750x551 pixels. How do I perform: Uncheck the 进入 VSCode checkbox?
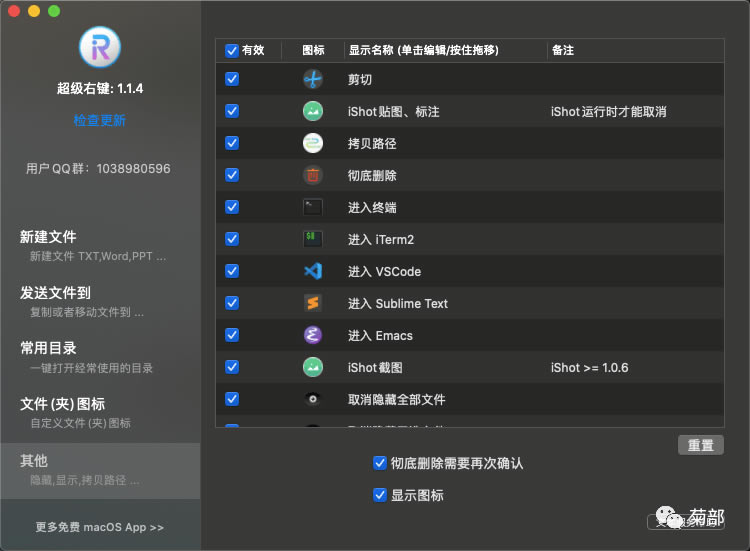232,271
